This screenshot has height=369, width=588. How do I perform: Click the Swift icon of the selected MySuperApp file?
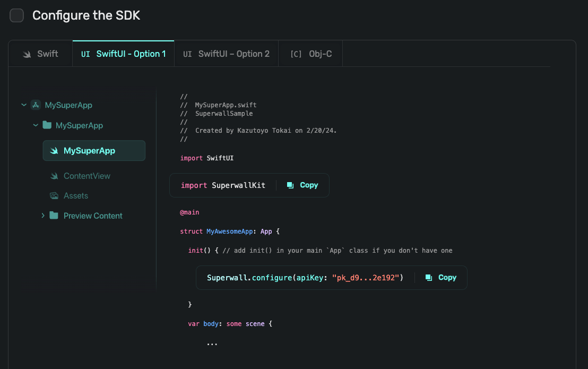pyautogui.click(x=54, y=151)
